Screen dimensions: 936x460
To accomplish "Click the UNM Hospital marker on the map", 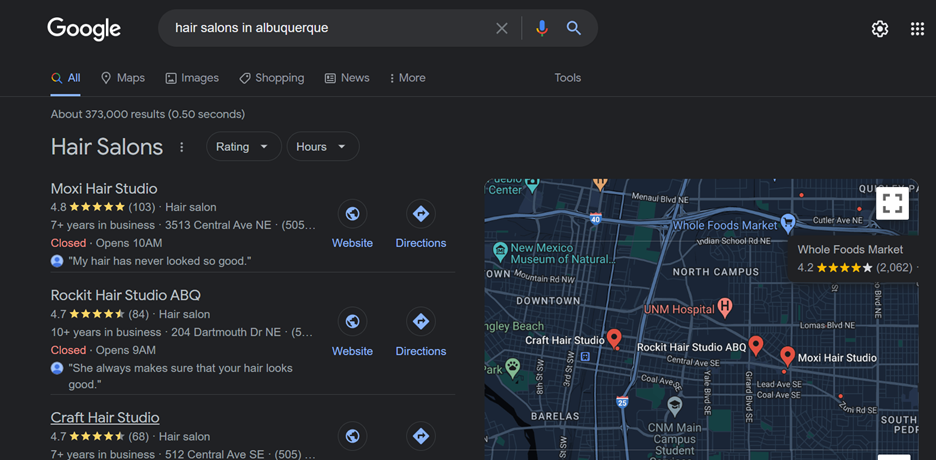I will 724,308.
